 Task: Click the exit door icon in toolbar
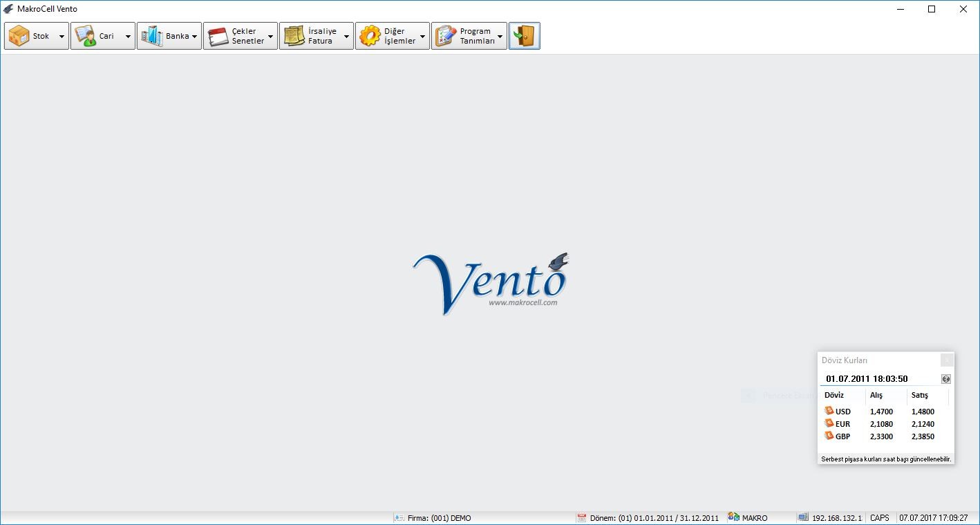point(525,36)
